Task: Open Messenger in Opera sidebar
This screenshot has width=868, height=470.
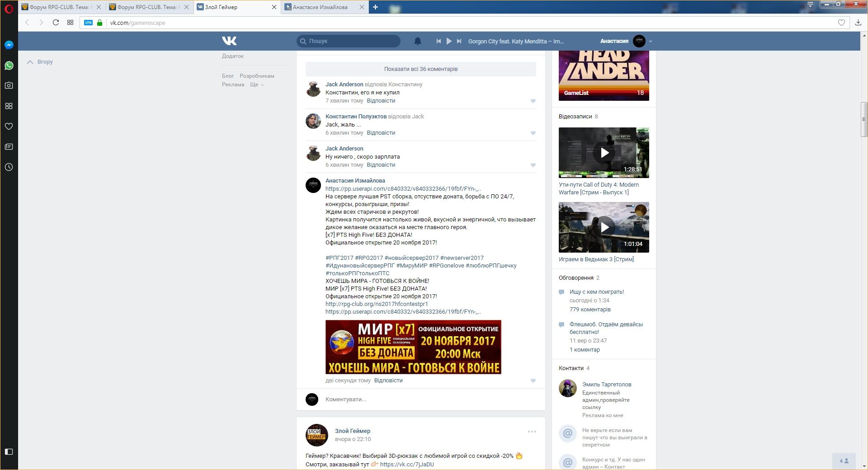Action: click(x=9, y=45)
